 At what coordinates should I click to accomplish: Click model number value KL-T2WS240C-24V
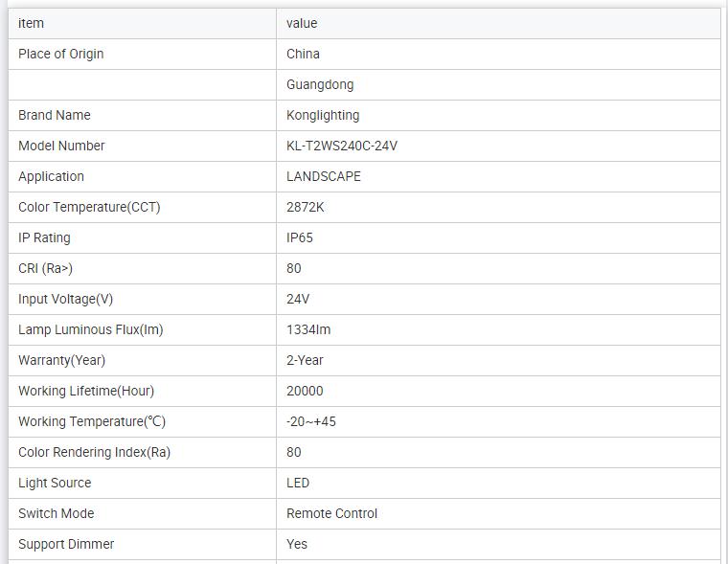point(342,146)
